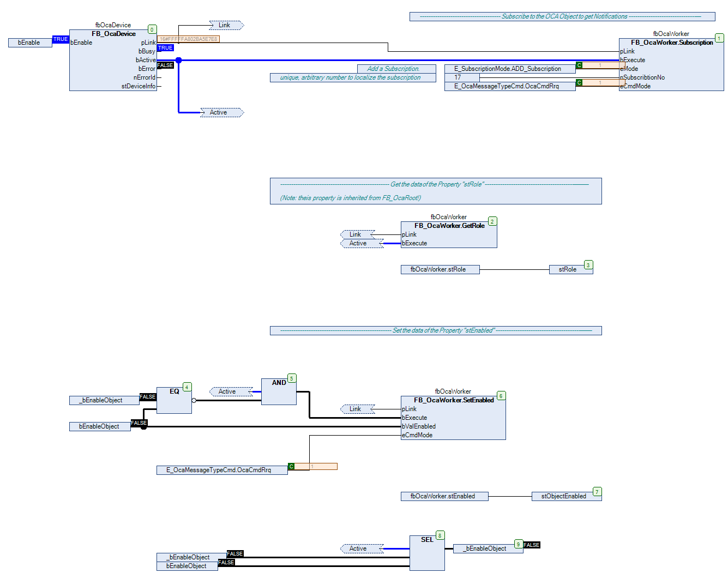Select the Link input mark at SetEnabled block
The width and height of the screenshot is (728, 585).
pyautogui.click(x=358, y=409)
